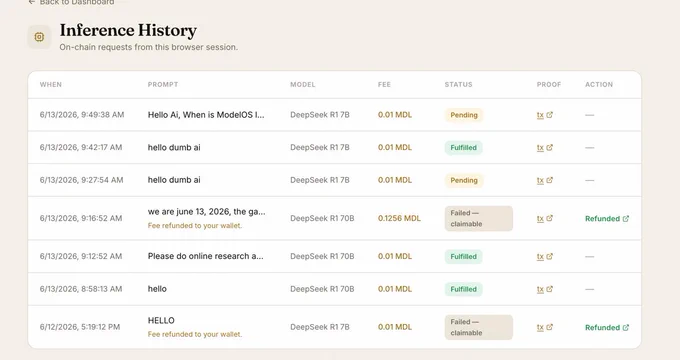
Task: Click the MODEL column header
Action: click(303, 85)
